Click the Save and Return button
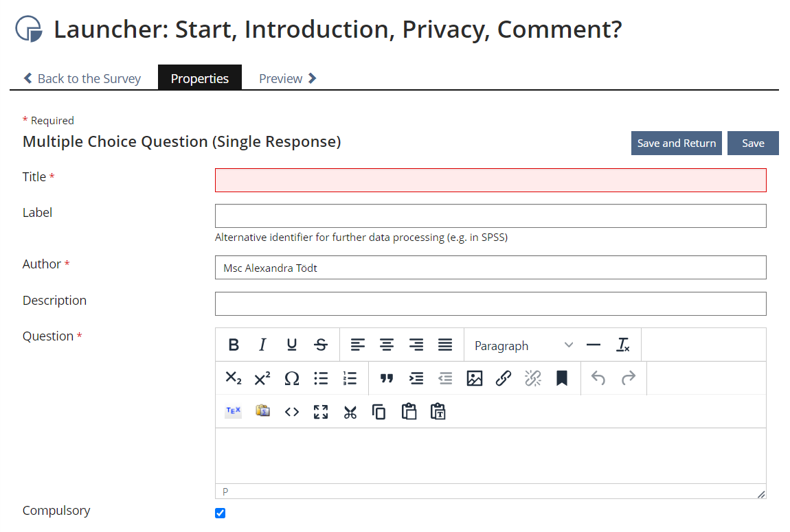Screen dimensions: 790x532 point(676,143)
